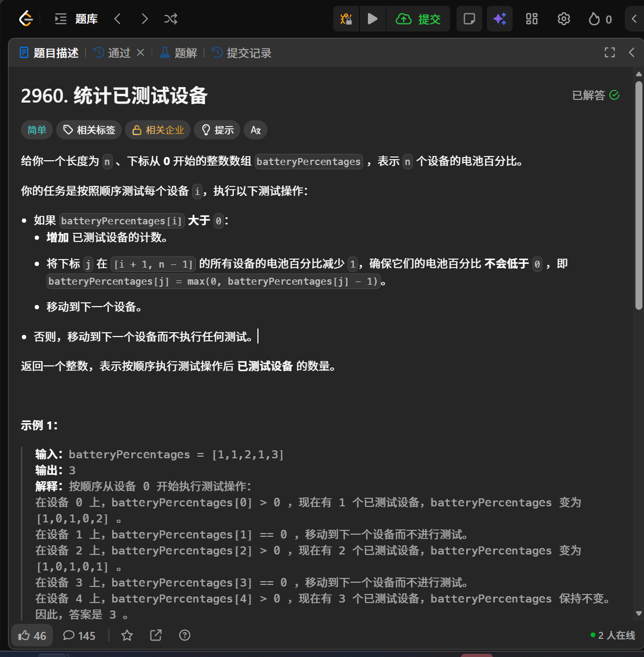Switch to 题解 tab
Viewport: 644px width, 657px height.
point(179,53)
